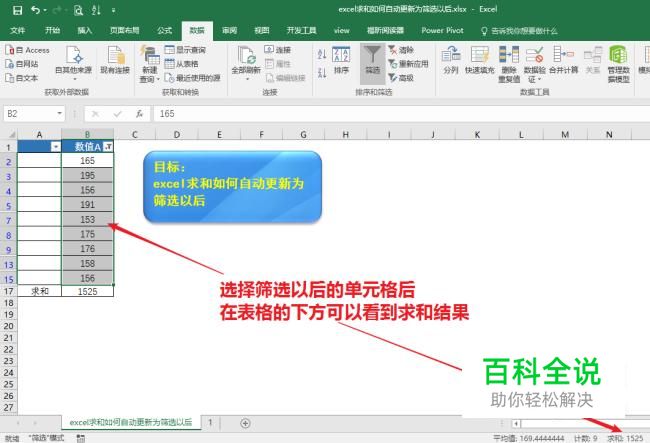Screen dimensions: 650x443
Task: Open 自其他来源 dropdown
Action: [x=73, y=63]
